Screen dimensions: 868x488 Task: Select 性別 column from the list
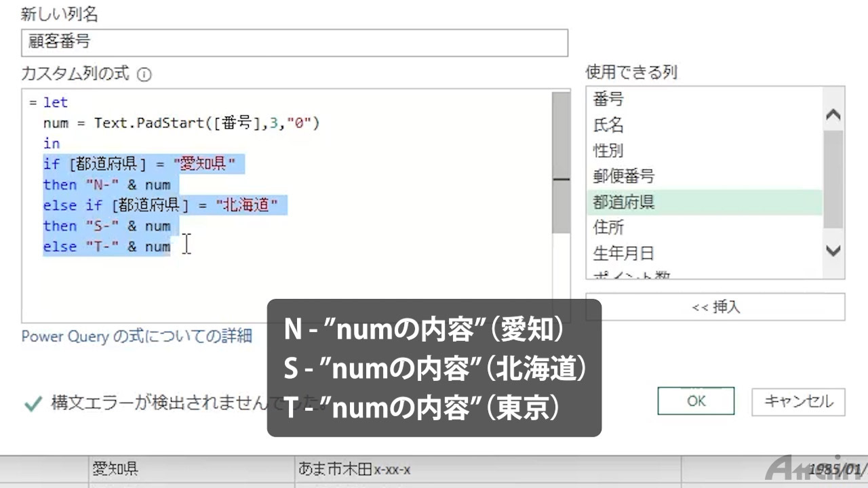(608, 150)
